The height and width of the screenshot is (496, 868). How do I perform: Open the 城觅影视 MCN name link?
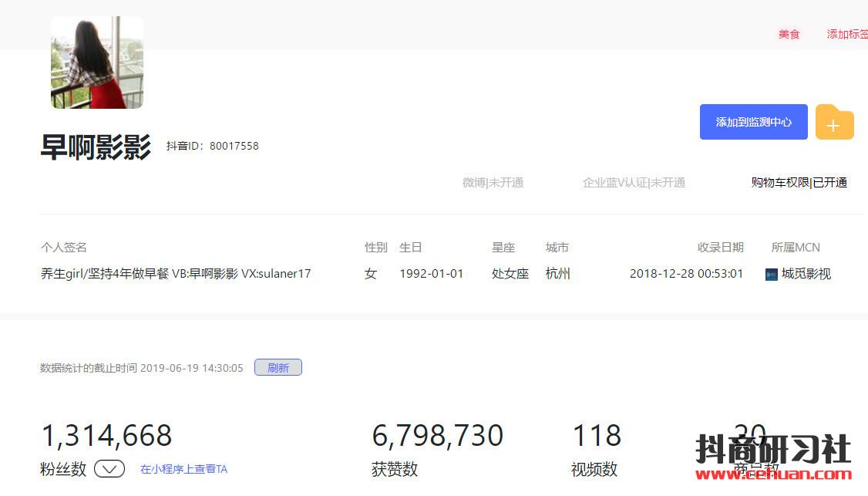point(806,274)
